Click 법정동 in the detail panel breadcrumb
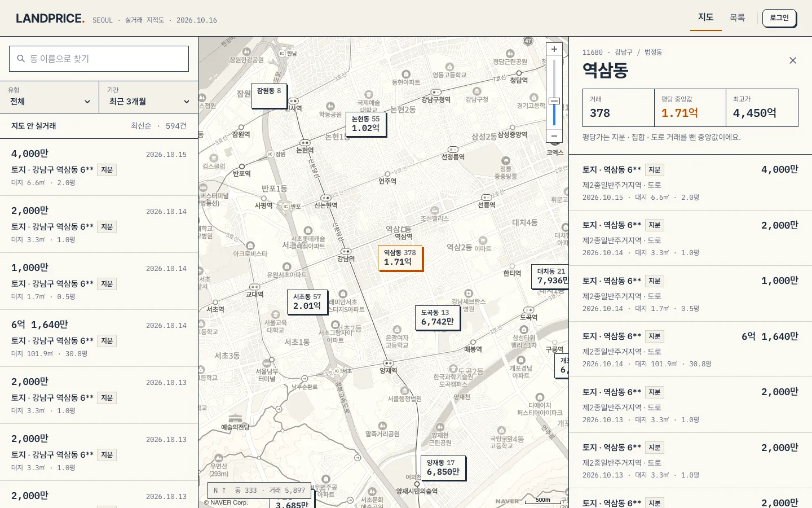 click(x=653, y=52)
